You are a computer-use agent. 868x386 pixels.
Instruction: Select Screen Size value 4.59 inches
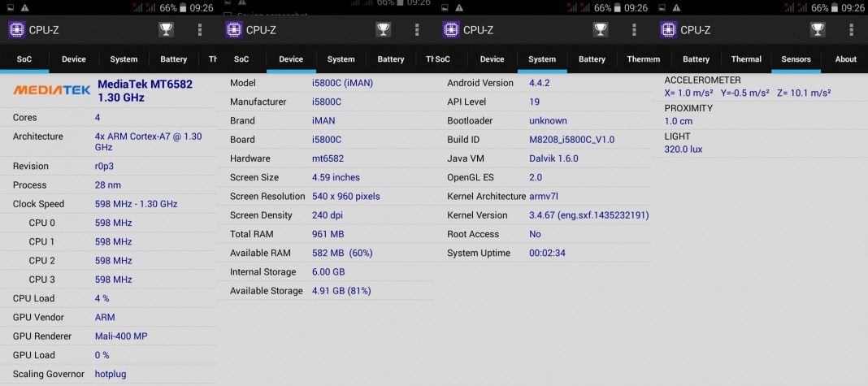pyautogui.click(x=336, y=177)
